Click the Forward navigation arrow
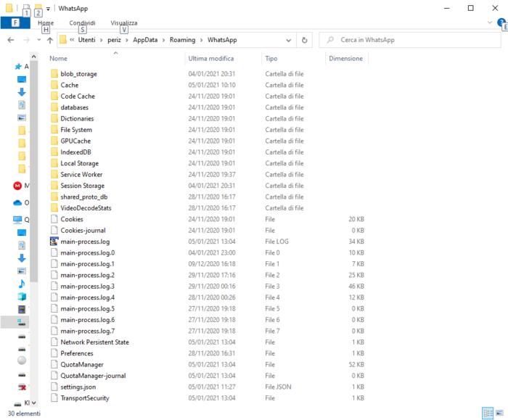Viewport: 508px width, 420px height. [27, 40]
